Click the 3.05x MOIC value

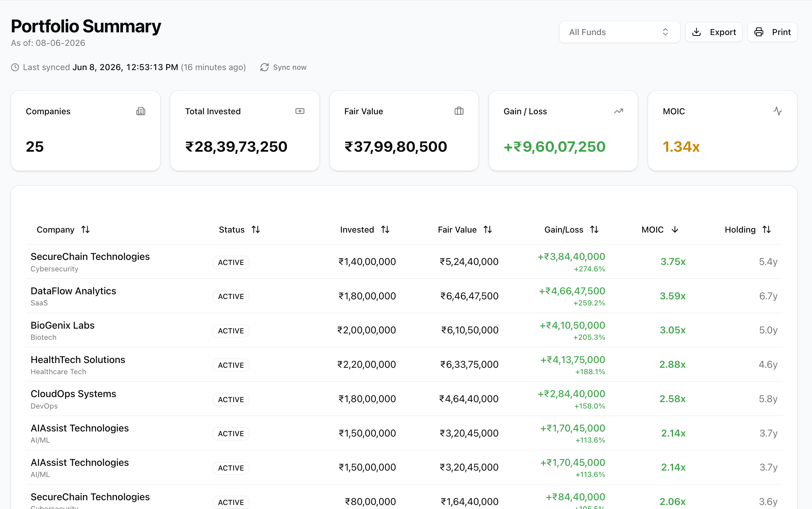673,330
